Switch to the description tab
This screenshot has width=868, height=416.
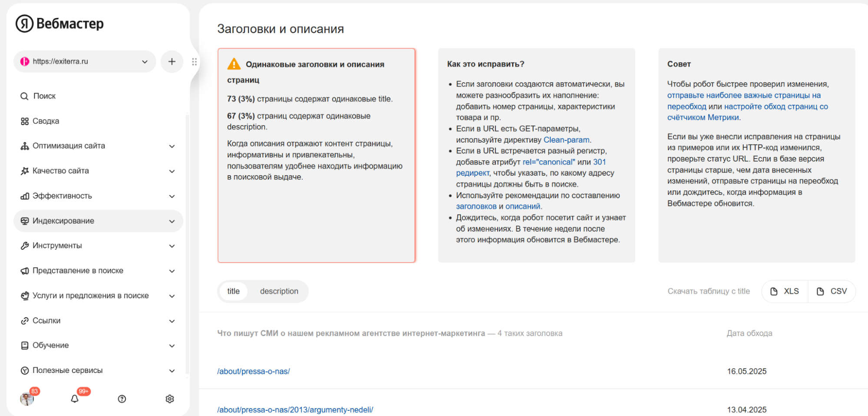point(279,291)
